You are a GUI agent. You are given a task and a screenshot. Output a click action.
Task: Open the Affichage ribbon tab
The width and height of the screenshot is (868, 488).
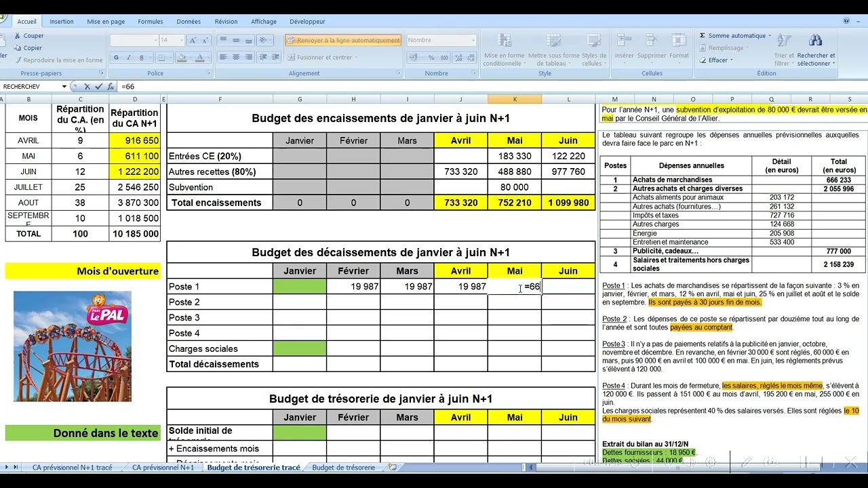(264, 22)
